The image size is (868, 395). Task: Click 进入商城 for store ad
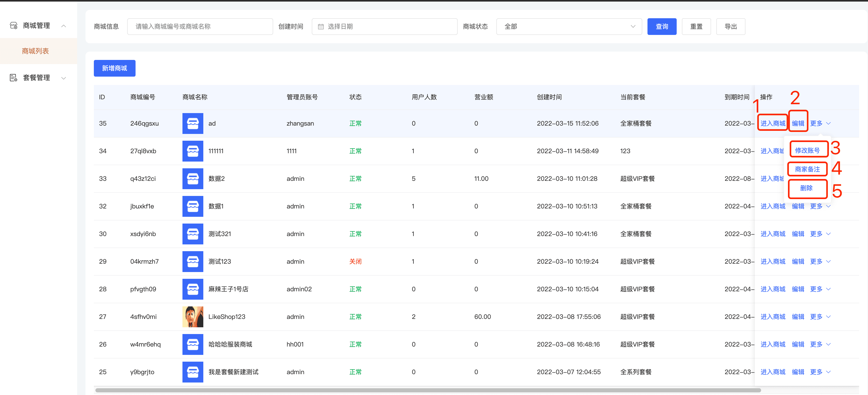click(773, 123)
